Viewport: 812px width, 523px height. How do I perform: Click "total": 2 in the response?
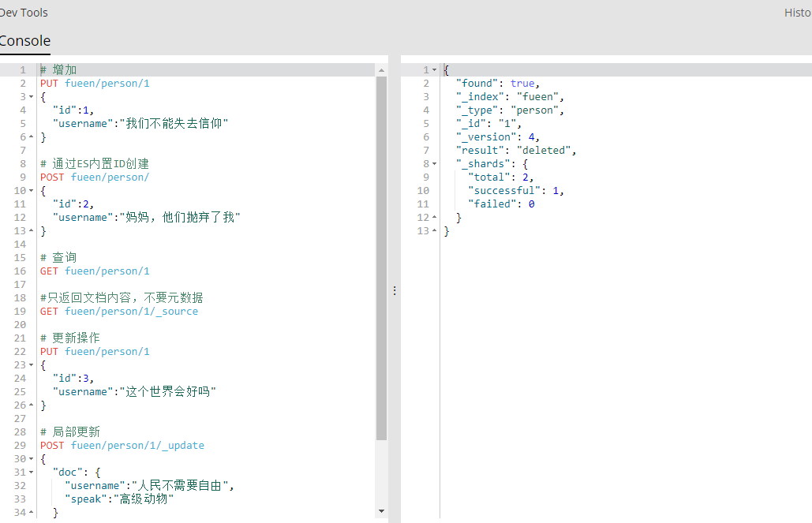pos(501,177)
